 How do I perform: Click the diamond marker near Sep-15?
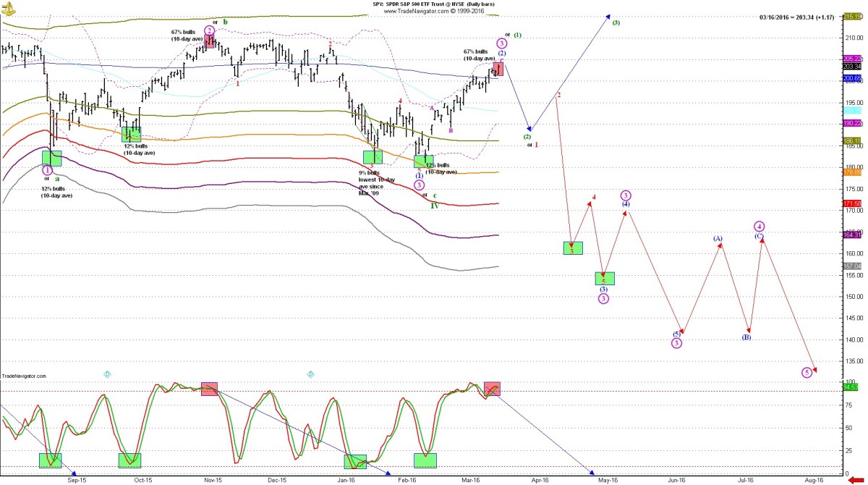tap(106, 374)
